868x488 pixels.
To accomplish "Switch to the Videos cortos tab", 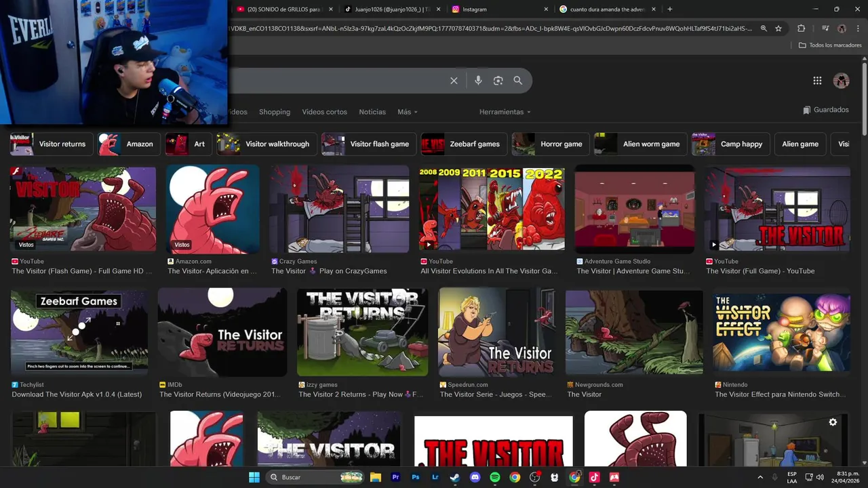I will pyautogui.click(x=324, y=112).
